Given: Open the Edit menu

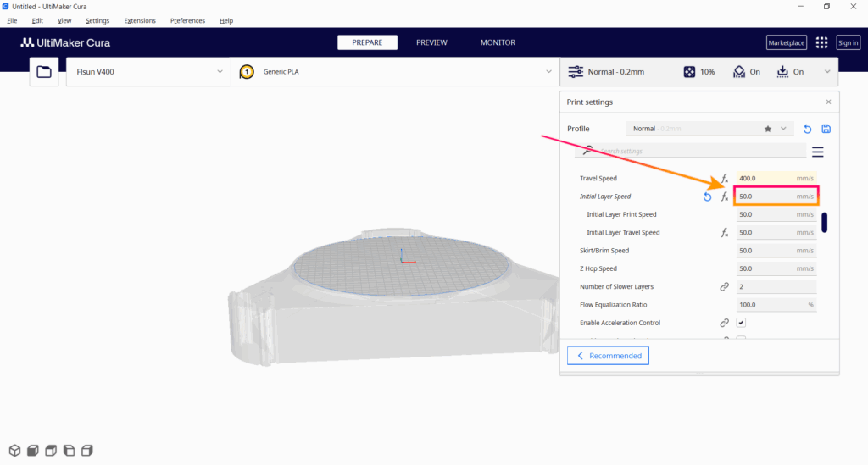Looking at the screenshot, I should 37,21.
